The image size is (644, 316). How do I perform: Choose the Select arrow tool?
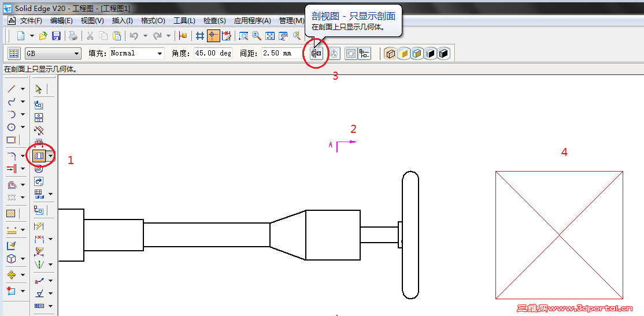click(x=39, y=89)
